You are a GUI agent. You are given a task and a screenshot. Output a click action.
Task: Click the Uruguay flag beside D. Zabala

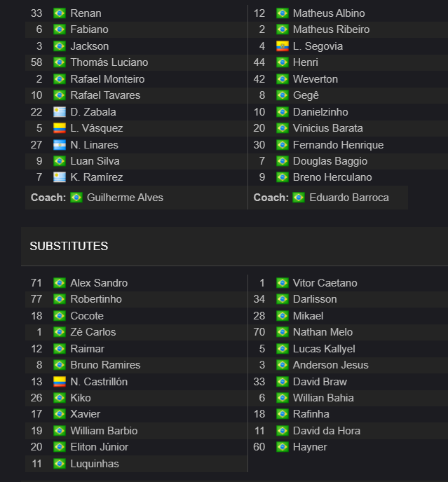pyautogui.click(x=60, y=112)
